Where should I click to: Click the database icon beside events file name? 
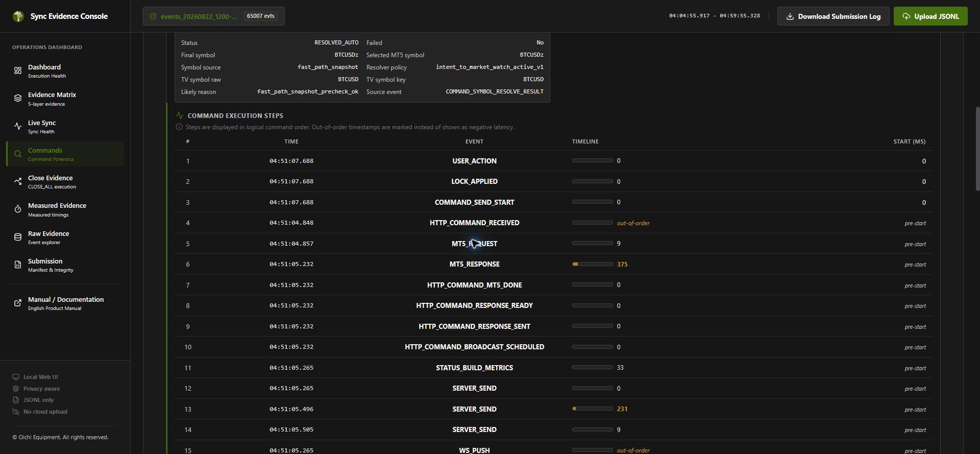153,16
